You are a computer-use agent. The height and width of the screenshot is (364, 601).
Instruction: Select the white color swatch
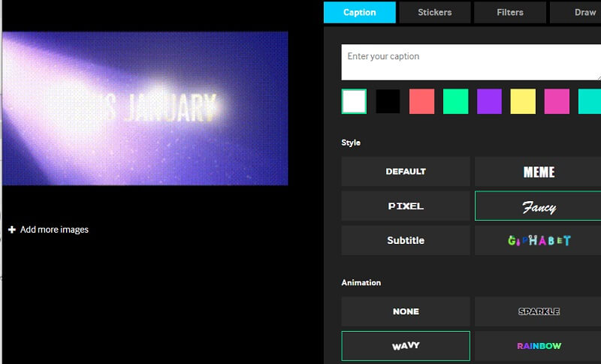pyautogui.click(x=354, y=101)
